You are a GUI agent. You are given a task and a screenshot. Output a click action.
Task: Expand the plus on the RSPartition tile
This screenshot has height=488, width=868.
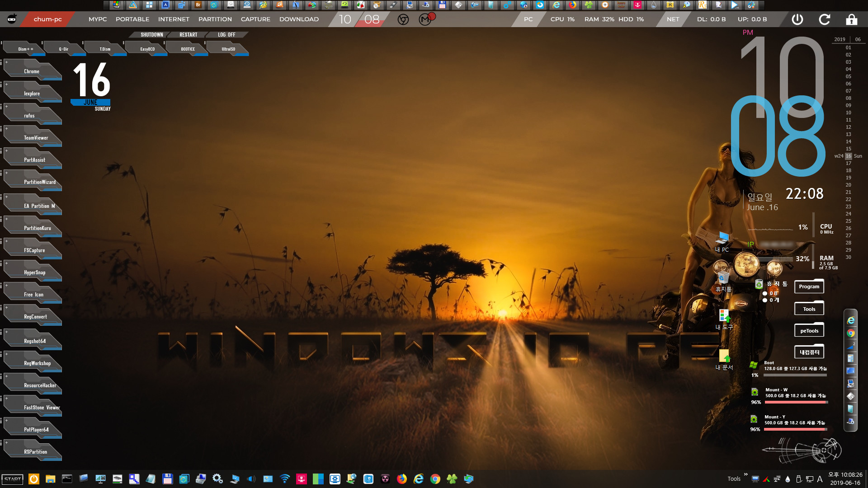6,442
